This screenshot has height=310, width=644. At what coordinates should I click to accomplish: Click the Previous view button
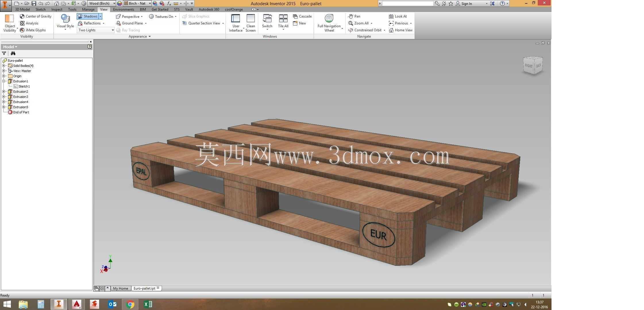(398, 23)
